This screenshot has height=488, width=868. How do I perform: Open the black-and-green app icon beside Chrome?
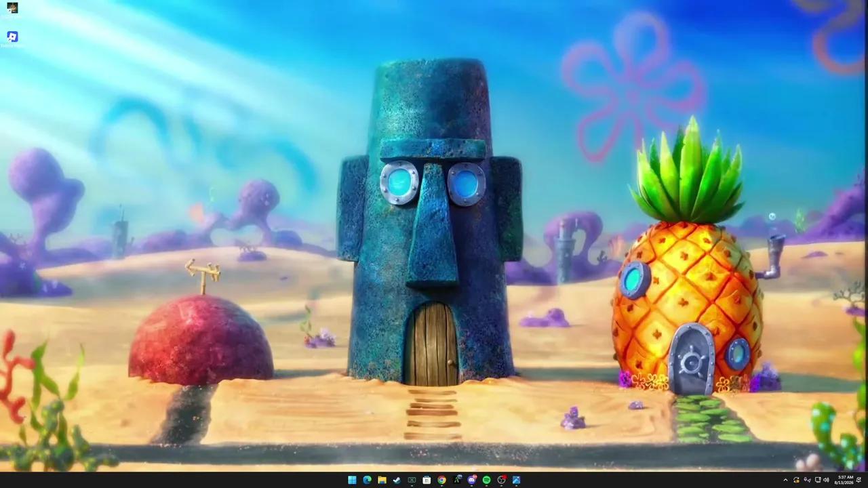coord(457,480)
